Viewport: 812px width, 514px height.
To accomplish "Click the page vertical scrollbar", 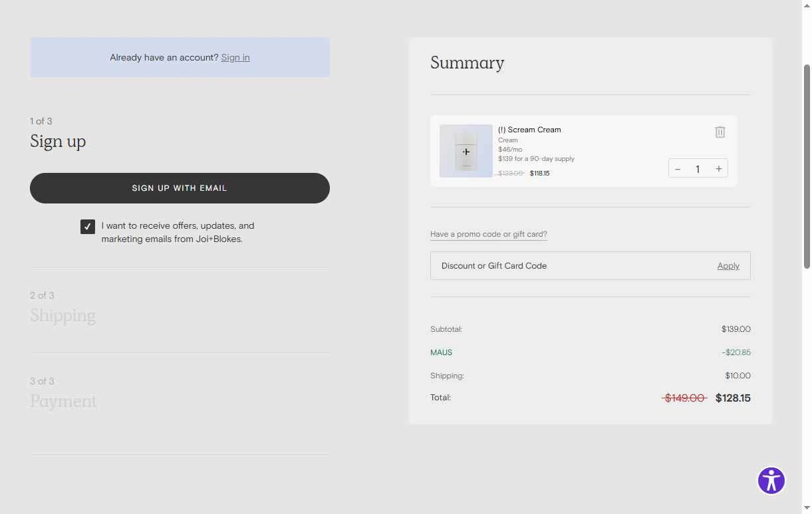I will point(807,166).
